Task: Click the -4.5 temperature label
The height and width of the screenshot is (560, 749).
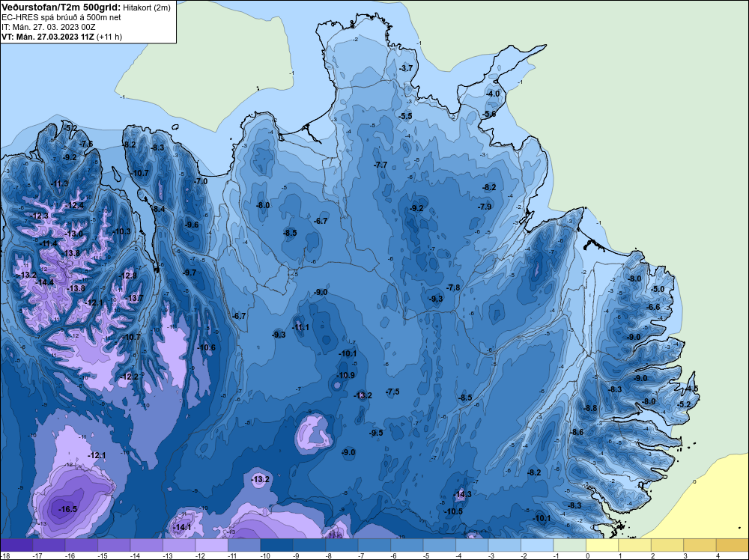Action: [691, 389]
